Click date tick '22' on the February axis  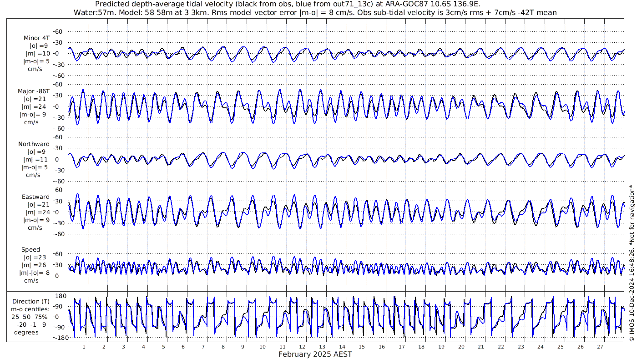point(500,346)
